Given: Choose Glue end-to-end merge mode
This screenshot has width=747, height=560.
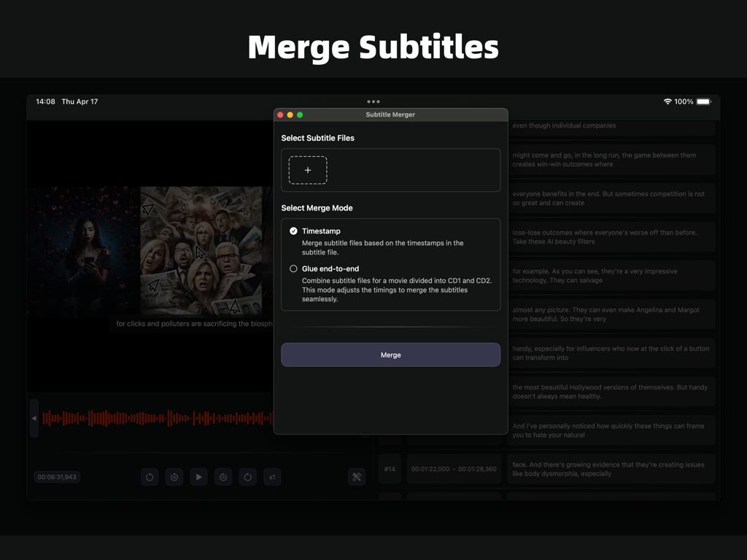Looking at the screenshot, I should click(293, 268).
